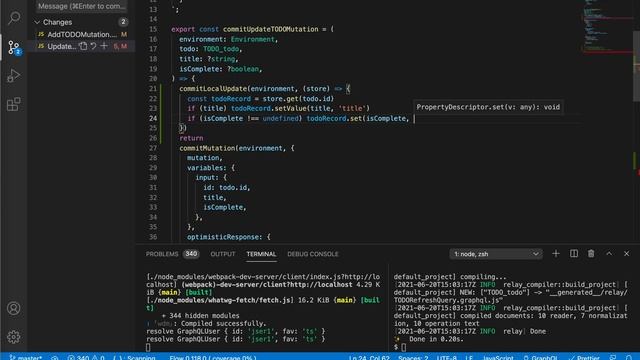The width and height of the screenshot is (640, 360).
Task: Click LF end-of-line setting
Action: pyautogui.click(x=469, y=357)
